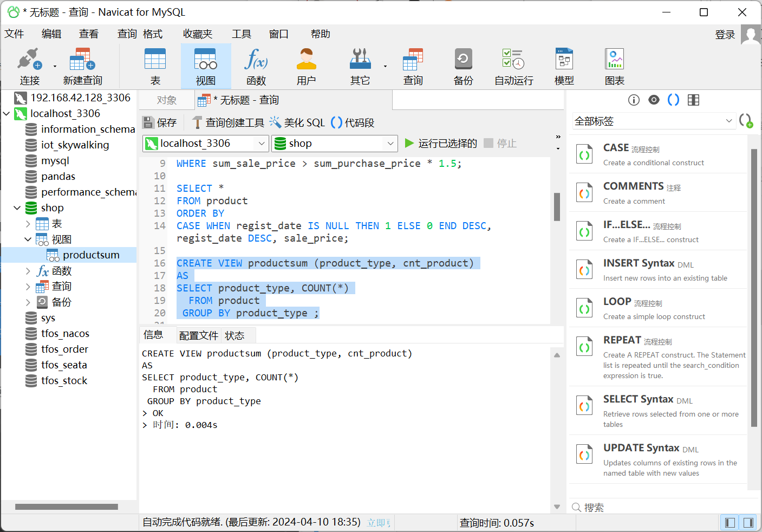This screenshot has height=532, width=762.
Task: Click the 新建查询 toolbar icon
Action: click(x=82, y=66)
